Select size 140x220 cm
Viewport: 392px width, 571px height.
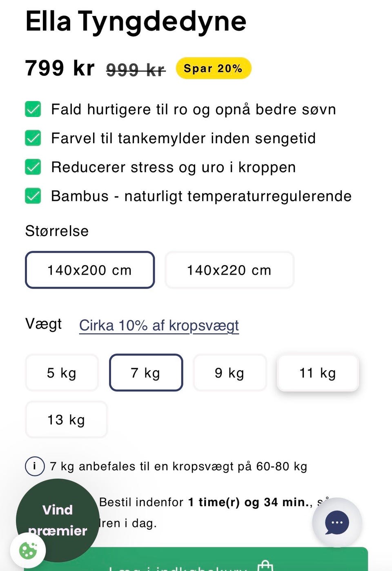(229, 270)
